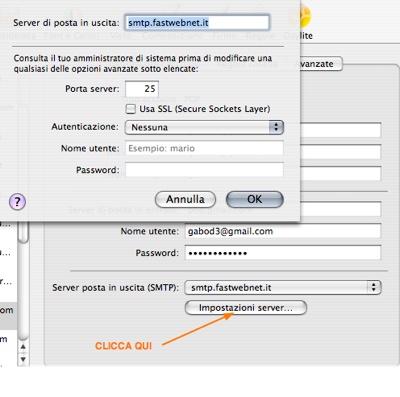Open Impostazioni server... button
The image size is (400, 397).
(246, 308)
